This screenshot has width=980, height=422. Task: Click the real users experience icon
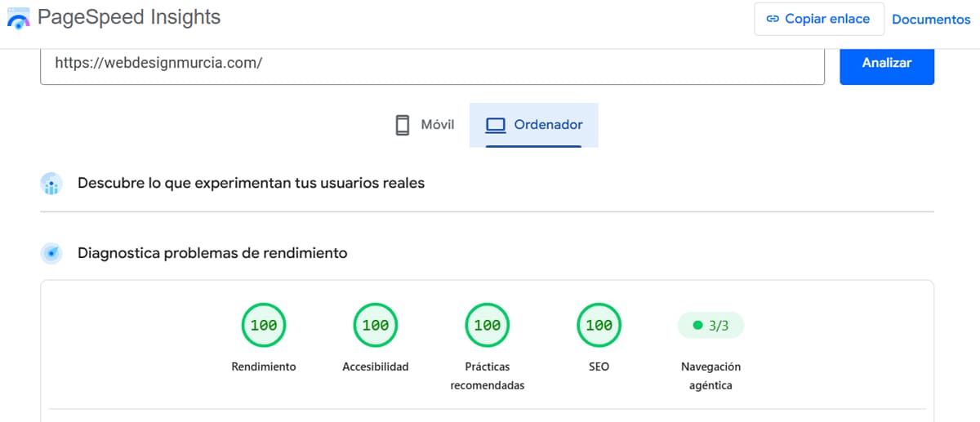(51, 184)
